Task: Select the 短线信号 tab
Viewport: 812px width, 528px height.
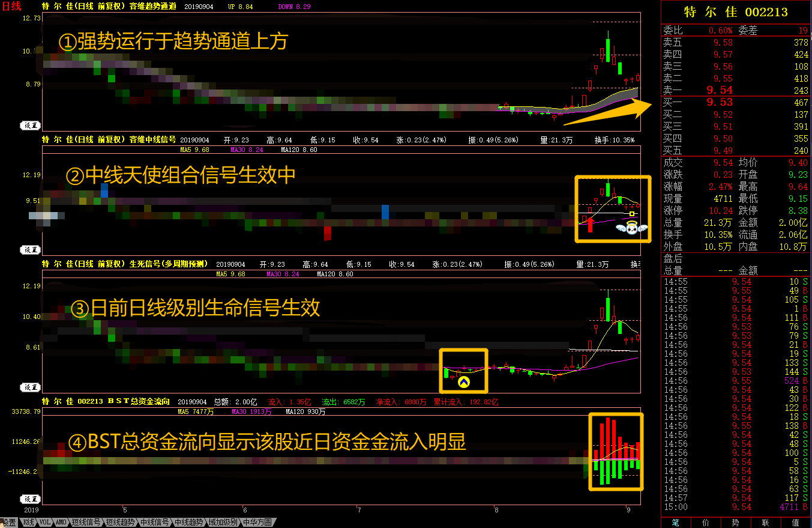Action: click(x=86, y=523)
